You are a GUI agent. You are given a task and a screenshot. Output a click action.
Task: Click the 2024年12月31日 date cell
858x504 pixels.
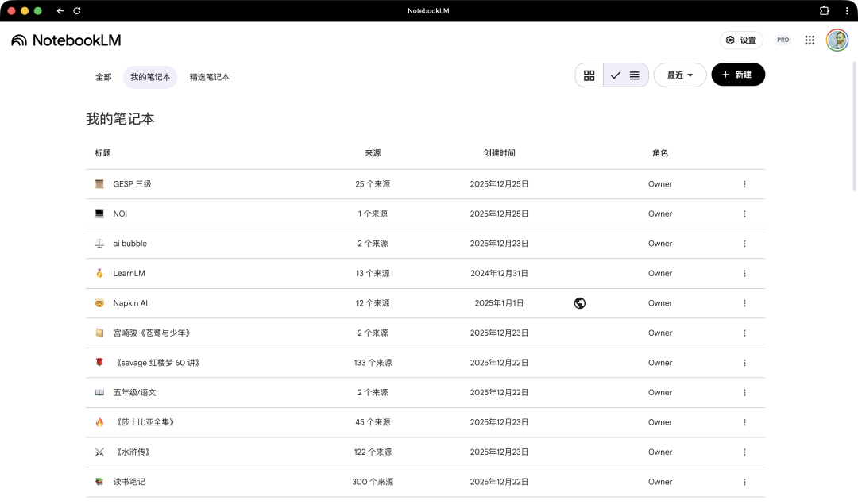499,273
